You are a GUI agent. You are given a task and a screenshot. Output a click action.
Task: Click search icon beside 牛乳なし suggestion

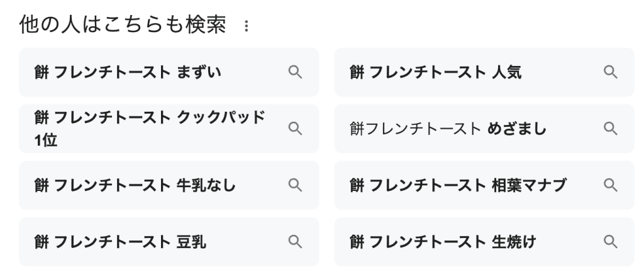[295, 185]
